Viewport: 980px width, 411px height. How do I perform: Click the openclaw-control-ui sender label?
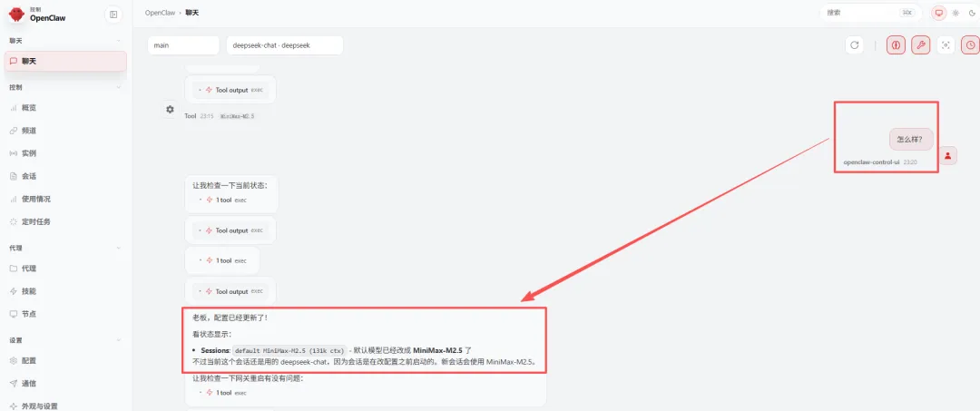click(871, 162)
